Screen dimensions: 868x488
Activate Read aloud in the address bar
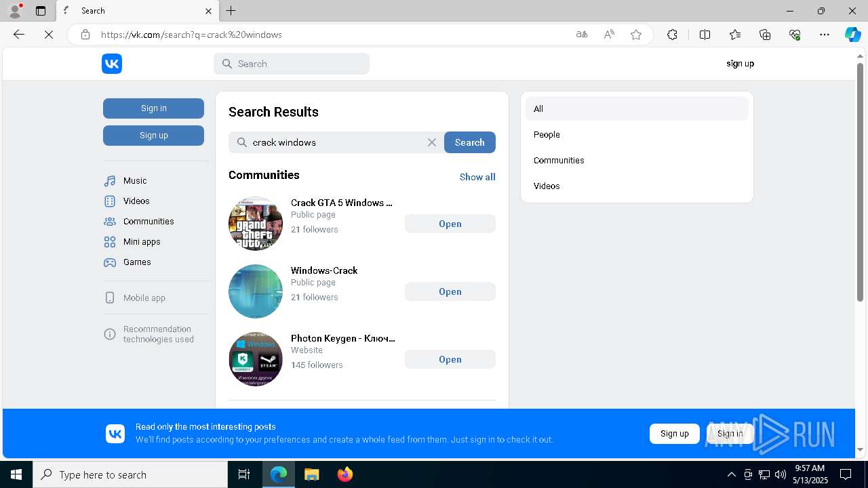point(609,35)
